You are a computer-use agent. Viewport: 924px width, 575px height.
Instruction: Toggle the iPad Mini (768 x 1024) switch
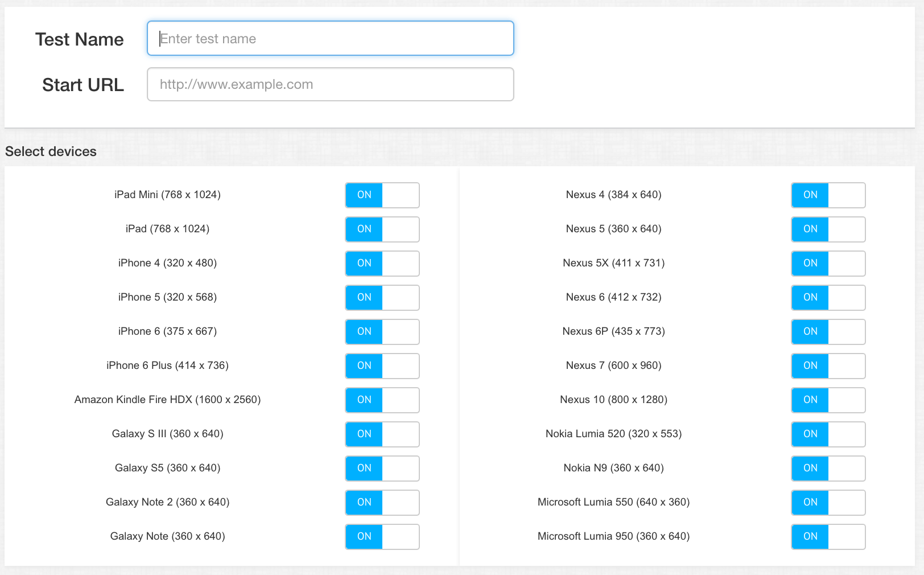pyautogui.click(x=382, y=195)
